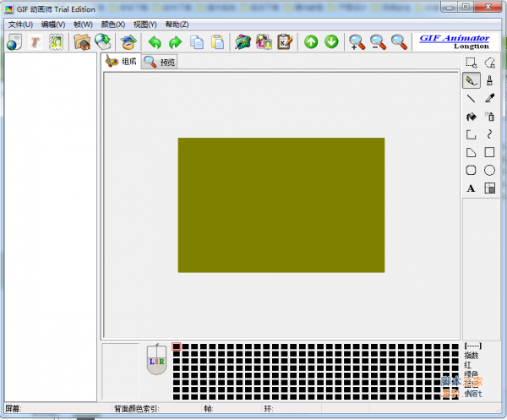Click the green undo arrow
This screenshot has width=507, height=420.
[x=155, y=42]
